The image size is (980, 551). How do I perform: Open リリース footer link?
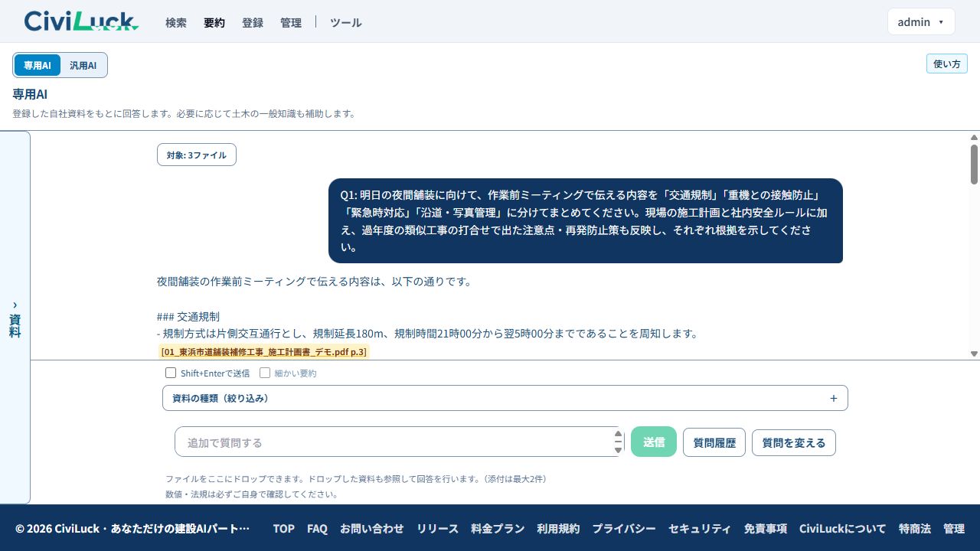coord(437,528)
